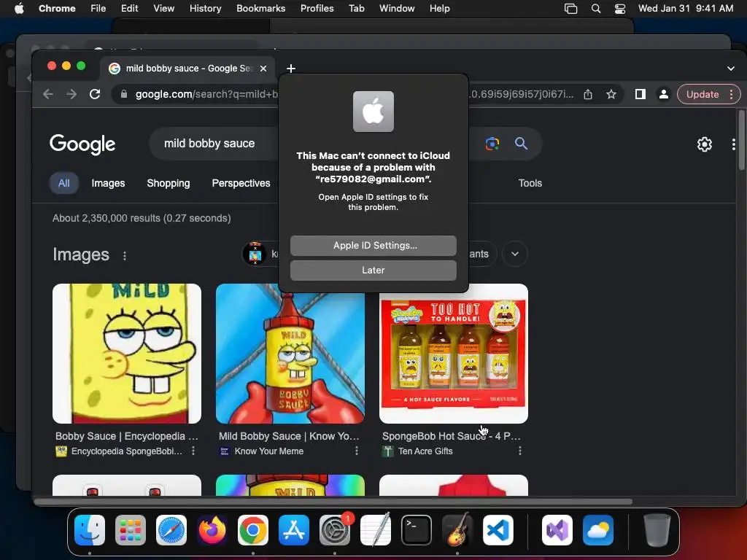Expand the tab search chevron
Viewport: 747px width, 560px height.
(731, 69)
